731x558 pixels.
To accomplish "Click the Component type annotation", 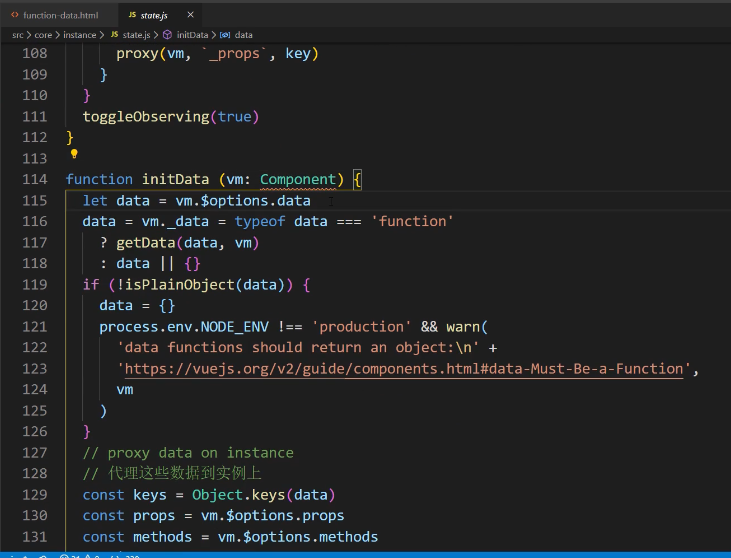I will (298, 179).
